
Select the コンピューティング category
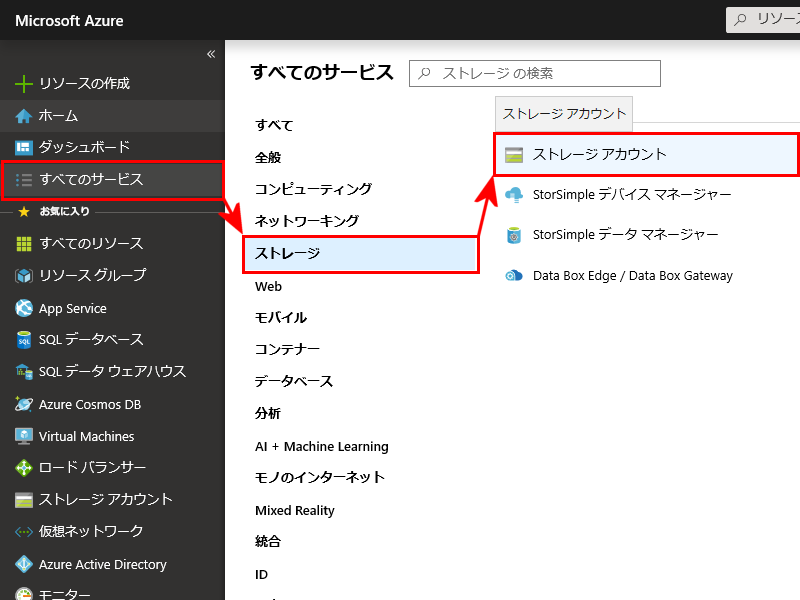point(313,189)
